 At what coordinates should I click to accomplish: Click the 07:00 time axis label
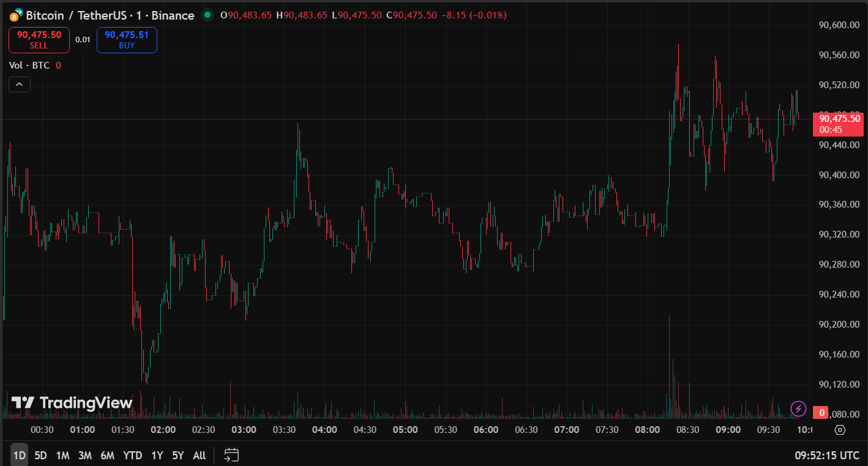[567, 430]
